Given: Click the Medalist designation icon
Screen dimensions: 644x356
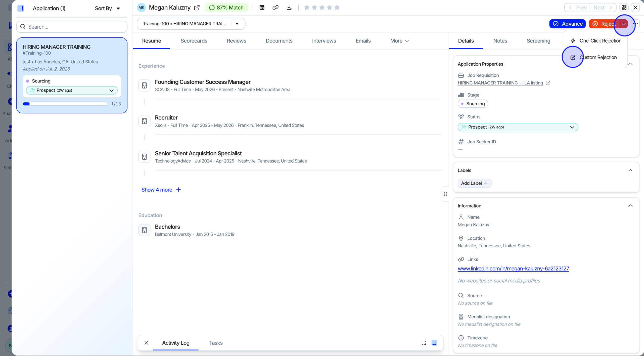Looking at the screenshot, I should [461, 317].
